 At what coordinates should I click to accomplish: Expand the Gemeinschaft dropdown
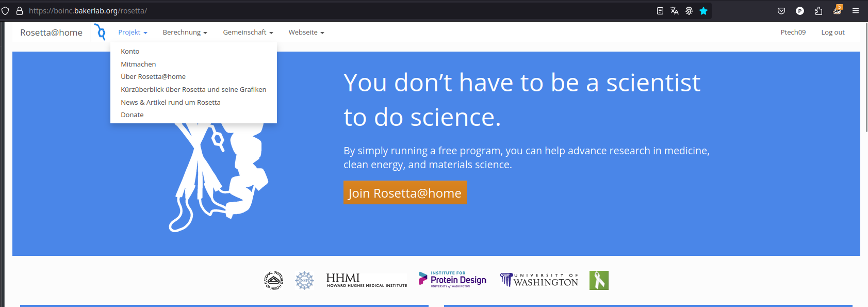point(248,33)
